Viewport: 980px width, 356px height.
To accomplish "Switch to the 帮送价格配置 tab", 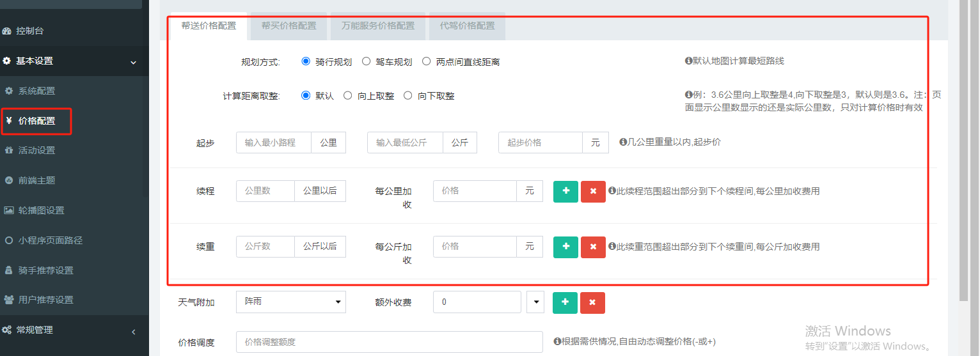I will [x=209, y=26].
